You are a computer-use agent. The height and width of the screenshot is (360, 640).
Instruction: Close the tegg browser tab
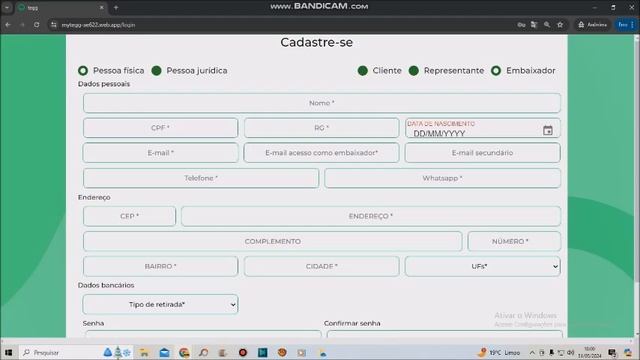[x=102, y=7]
